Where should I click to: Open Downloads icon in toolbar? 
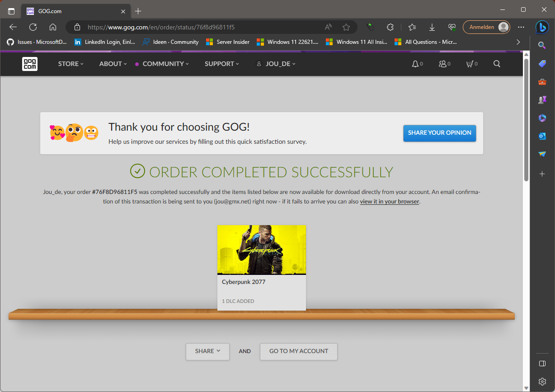[432, 27]
